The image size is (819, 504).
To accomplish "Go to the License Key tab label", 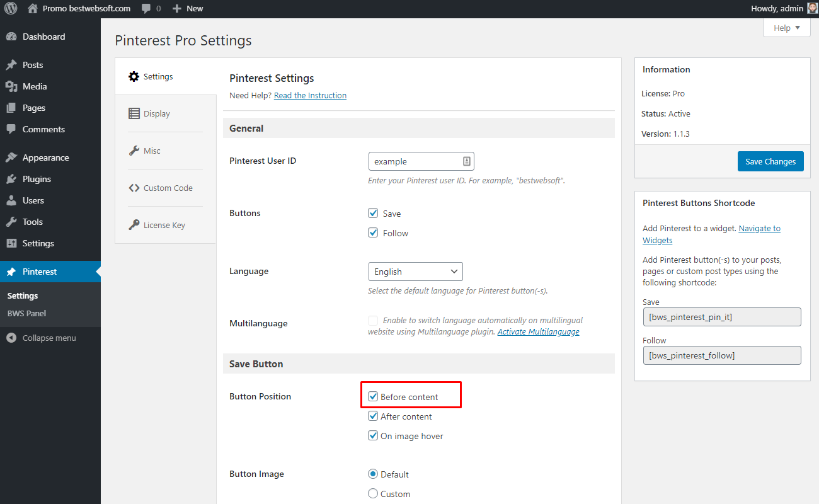I will (164, 225).
